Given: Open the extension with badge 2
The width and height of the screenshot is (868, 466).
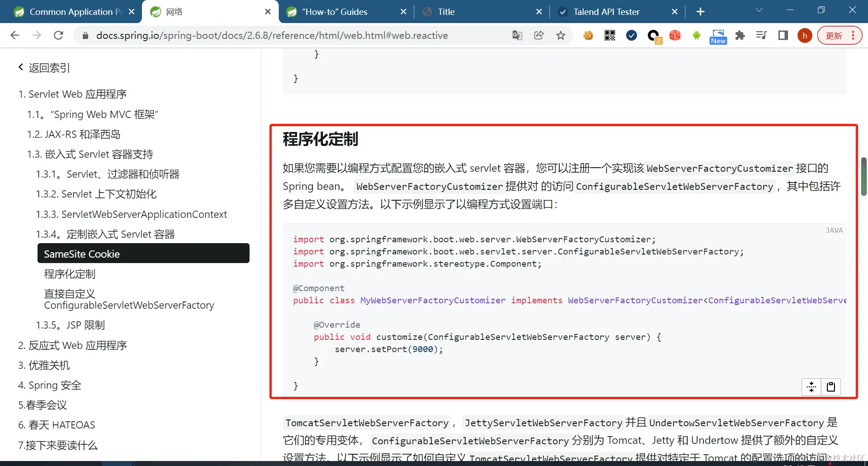Looking at the screenshot, I should tap(654, 36).
